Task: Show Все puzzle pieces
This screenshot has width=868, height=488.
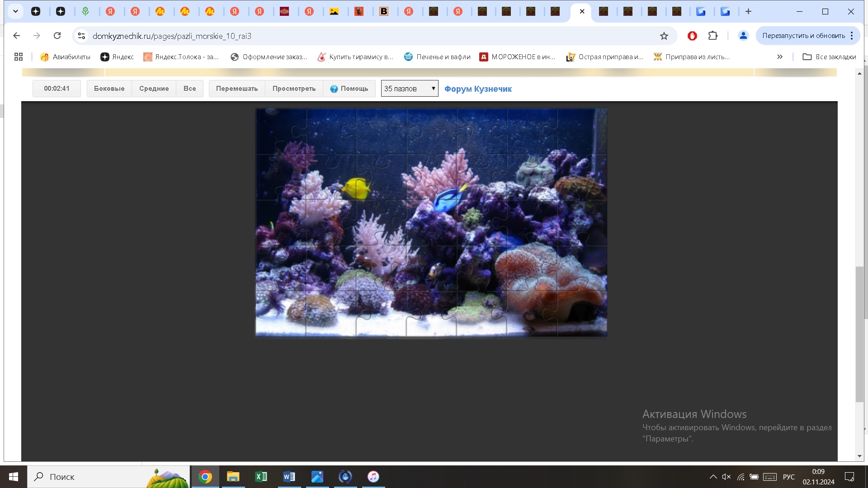Action: (x=189, y=89)
